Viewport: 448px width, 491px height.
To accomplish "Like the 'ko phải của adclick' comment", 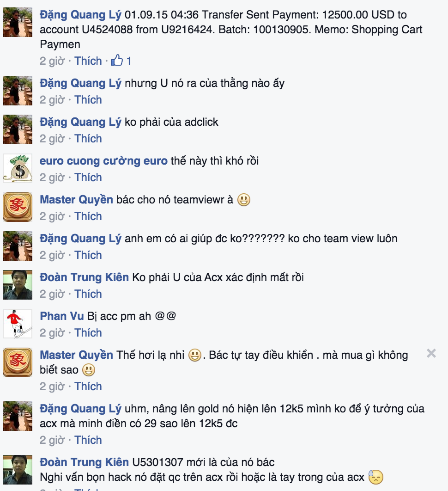I will click(88, 138).
